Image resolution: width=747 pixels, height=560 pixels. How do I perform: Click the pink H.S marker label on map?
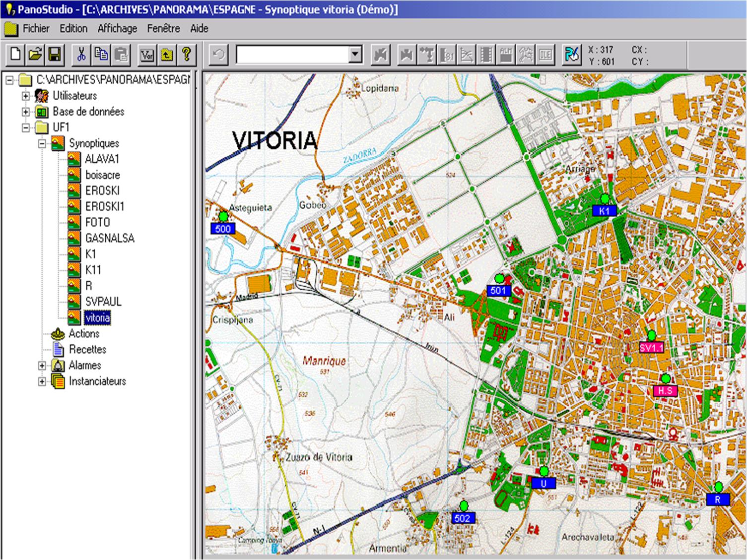tap(665, 391)
